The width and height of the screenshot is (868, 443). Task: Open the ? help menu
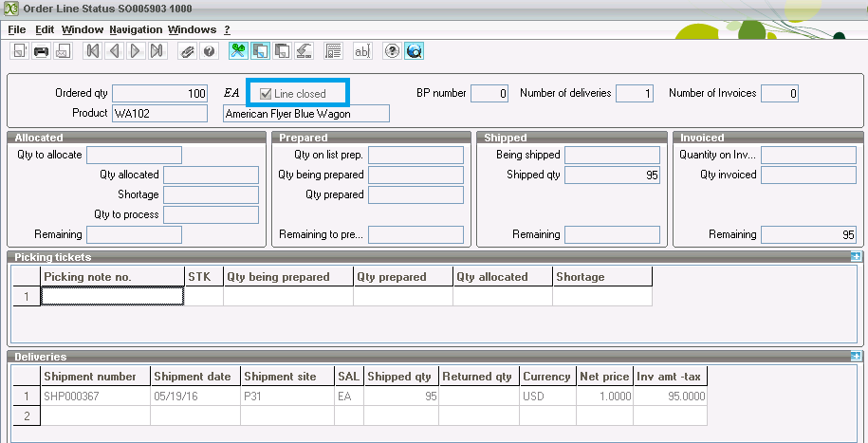227,30
